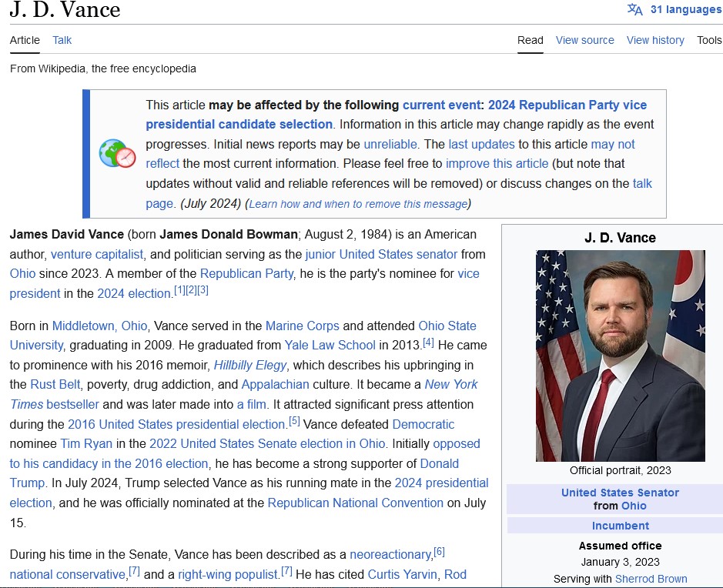The width and height of the screenshot is (723, 588).
Task: Select the Article tab
Action: coord(25,40)
